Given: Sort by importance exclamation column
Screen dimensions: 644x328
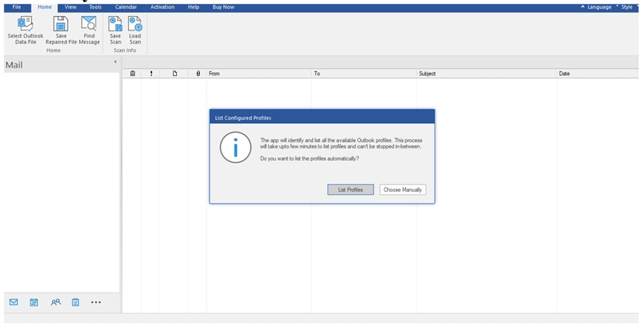Looking at the screenshot, I should click(151, 74).
